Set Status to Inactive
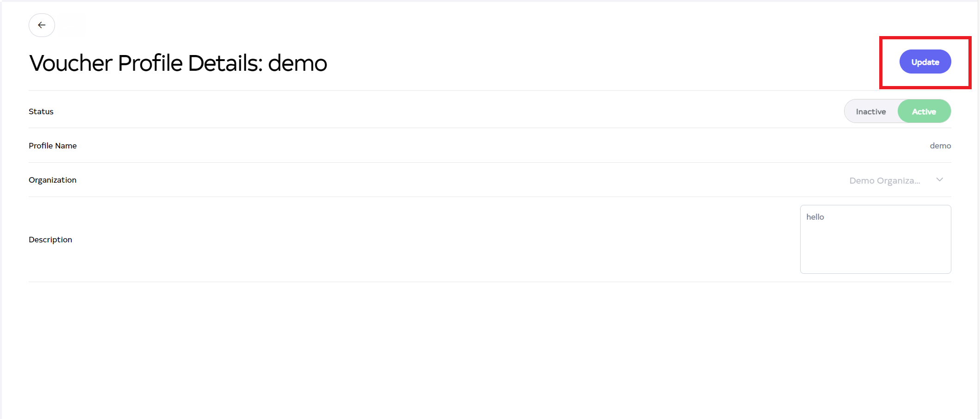980x419 pixels. click(870, 111)
